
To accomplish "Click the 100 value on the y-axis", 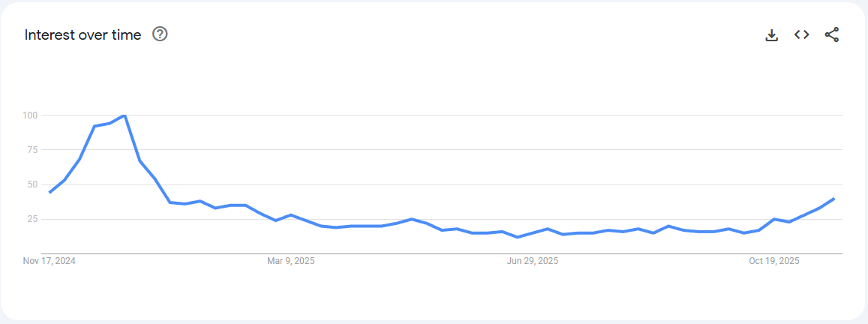I will point(30,115).
